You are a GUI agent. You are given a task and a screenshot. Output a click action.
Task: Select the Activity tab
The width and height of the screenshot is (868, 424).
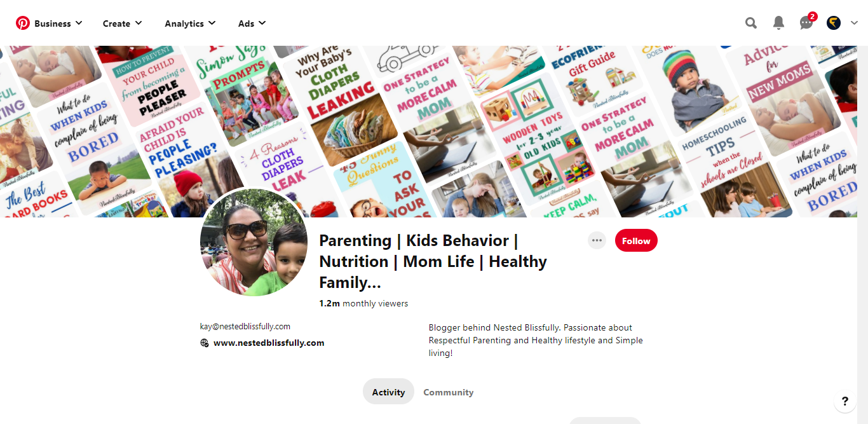[388, 392]
